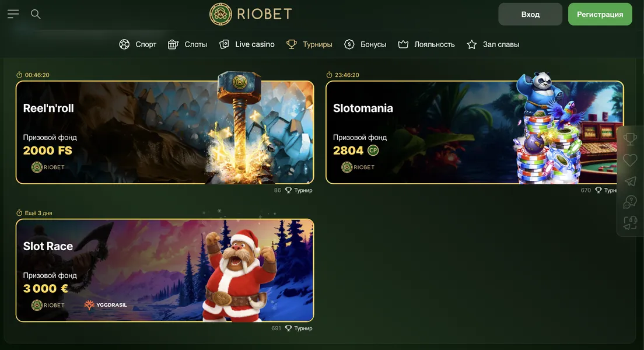Click the Регистрация button
Screen dimensions: 644x350
pyautogui.click(x=600, y=15)
